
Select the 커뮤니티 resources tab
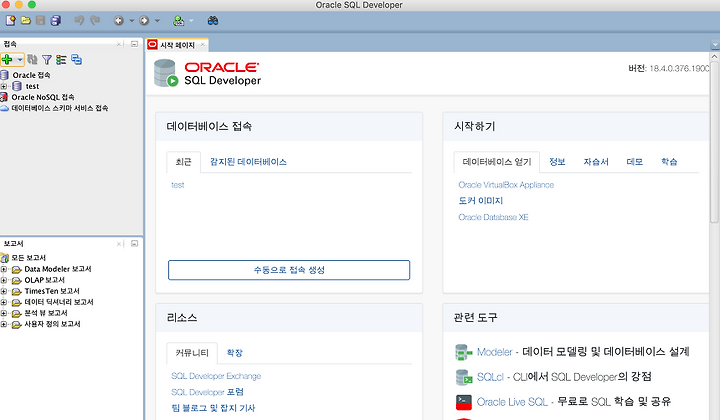pyautogui.click(x=192, y=353)
